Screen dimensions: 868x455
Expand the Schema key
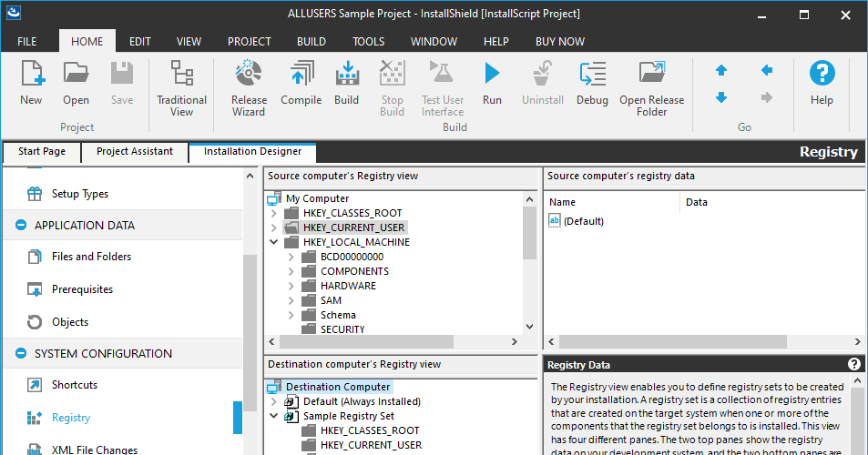pyautogui.click(x=291, y=315)
